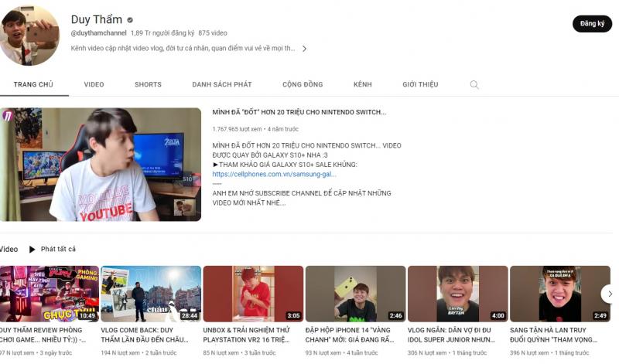The height and width of the screenshot is (364, 619).
Task: Open the featured video title about Nintendo Switch
Action: click(299, 112)
